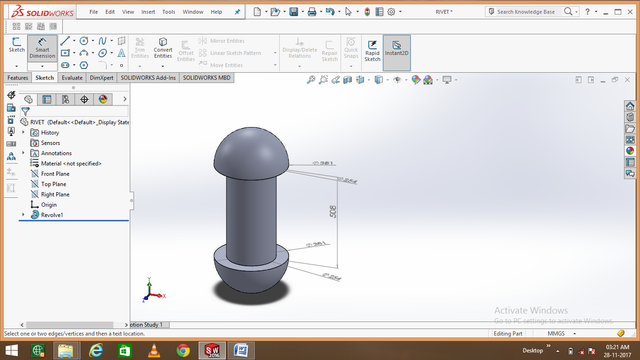The height and width of the screenshot is (360, 640).
Task: Click the Zoom to Fit icon
Action: 311,80
